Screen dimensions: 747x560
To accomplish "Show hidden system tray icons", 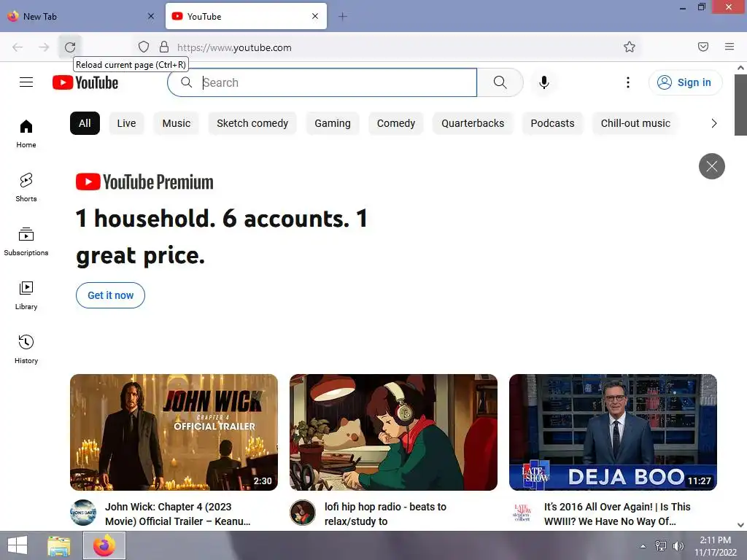I will point(643,545).
